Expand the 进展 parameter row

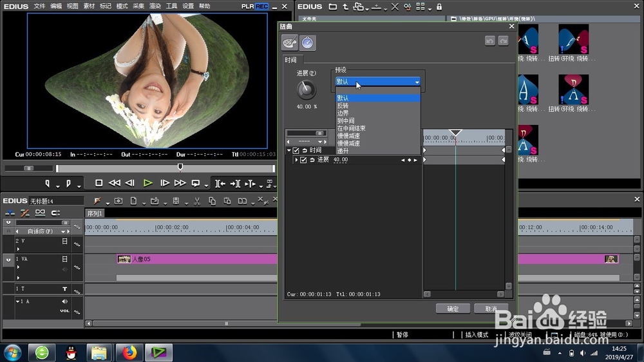[296, 160]
